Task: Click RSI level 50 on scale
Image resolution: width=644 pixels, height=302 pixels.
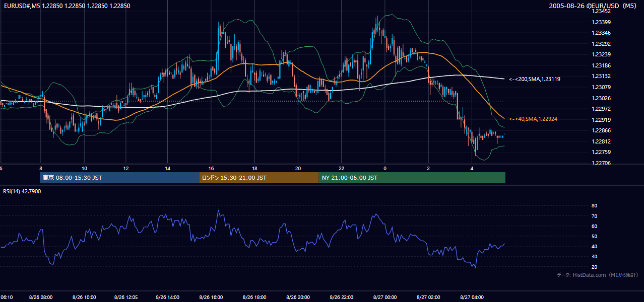Action: tap(594, 236)
